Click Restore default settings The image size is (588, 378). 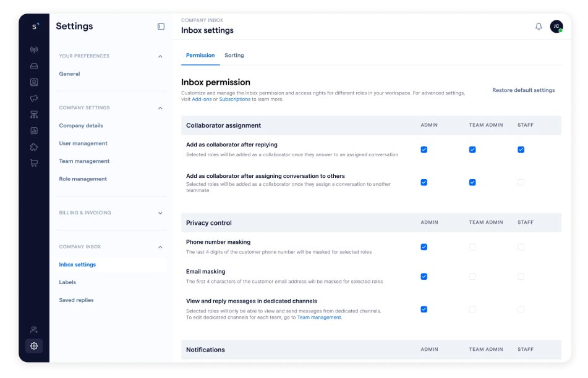coord(523,90)
